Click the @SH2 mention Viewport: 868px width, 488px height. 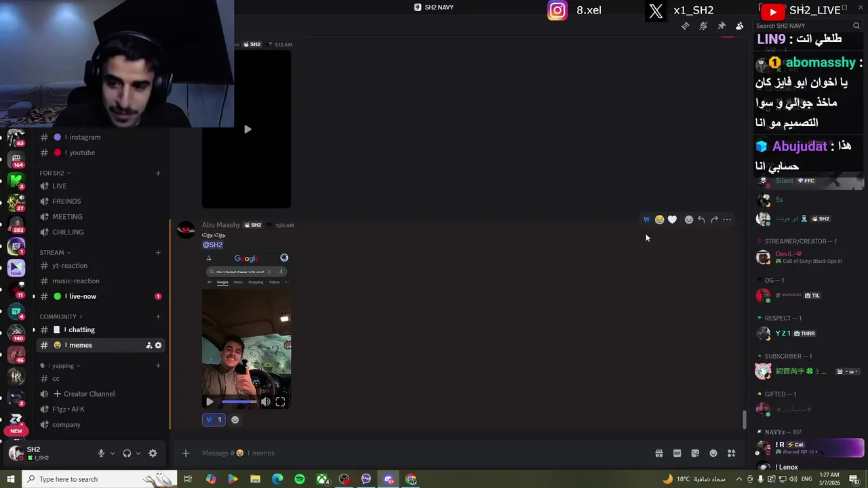pyautogui.click(x=212, y=245)
